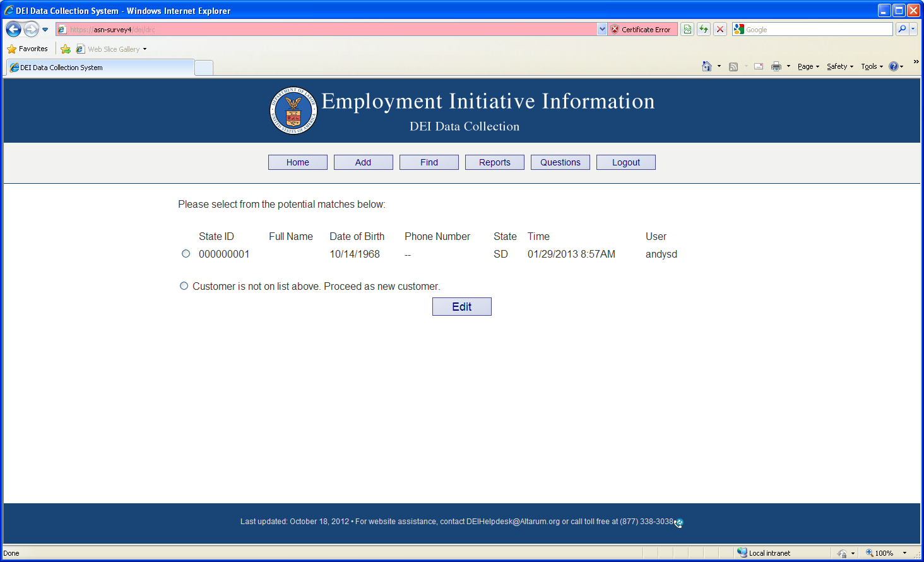Click the 100% zoom level magnifier button
Screen dimensions: 924x562
click(x=879, y=553)
